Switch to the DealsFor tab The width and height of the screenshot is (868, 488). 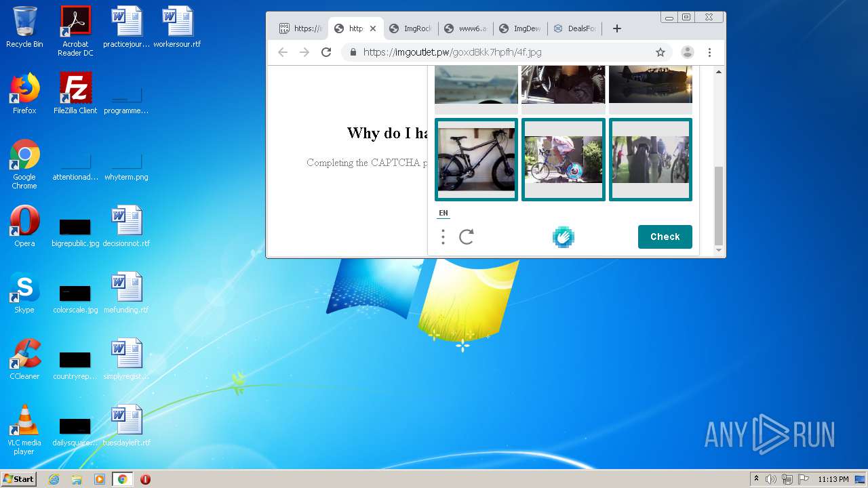tap(576, 28)
